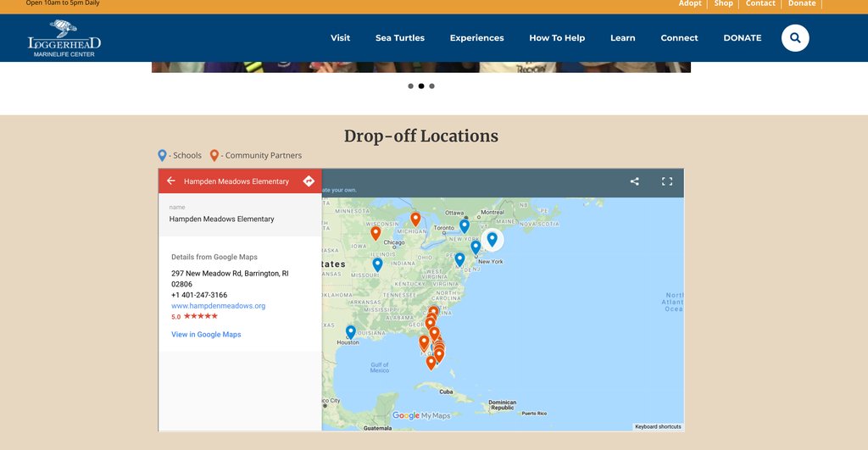The height and width of the screenshot is (450, 868).
Task: Select the active second carousel dot
Action: [x=421, y=86]
